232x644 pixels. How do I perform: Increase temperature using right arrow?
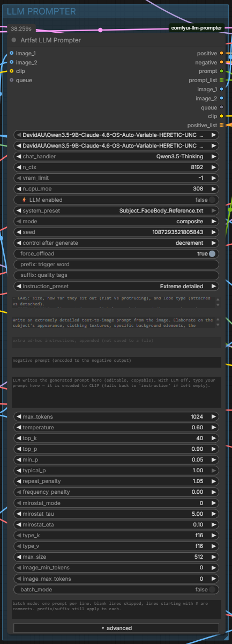[214, 427]
